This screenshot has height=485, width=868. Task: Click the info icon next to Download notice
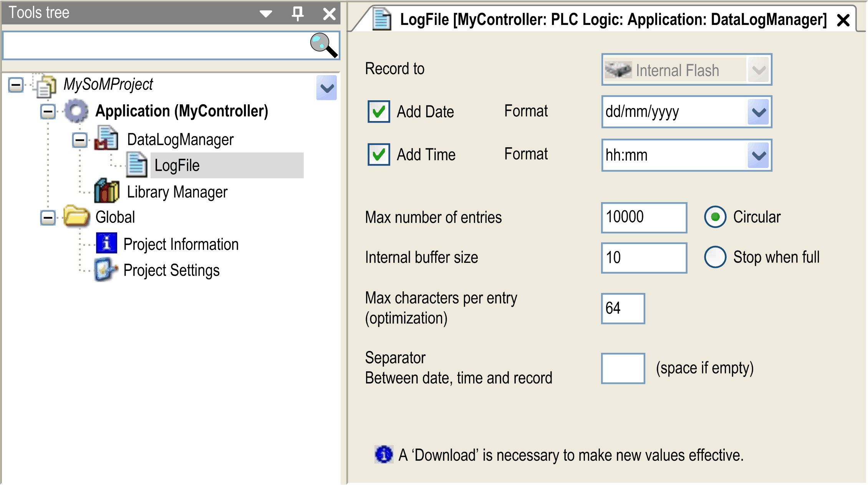pyautogui.click(x=384, y=455)
